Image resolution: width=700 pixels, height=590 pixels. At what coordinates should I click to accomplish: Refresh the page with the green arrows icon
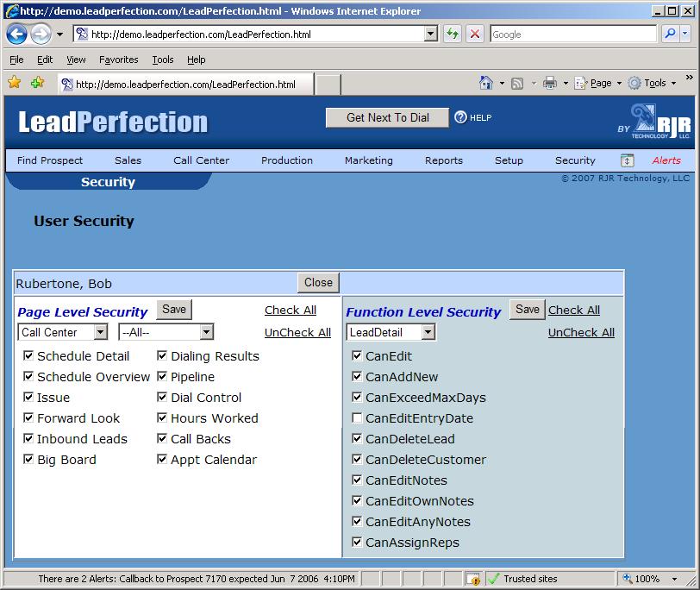point(453,34)
